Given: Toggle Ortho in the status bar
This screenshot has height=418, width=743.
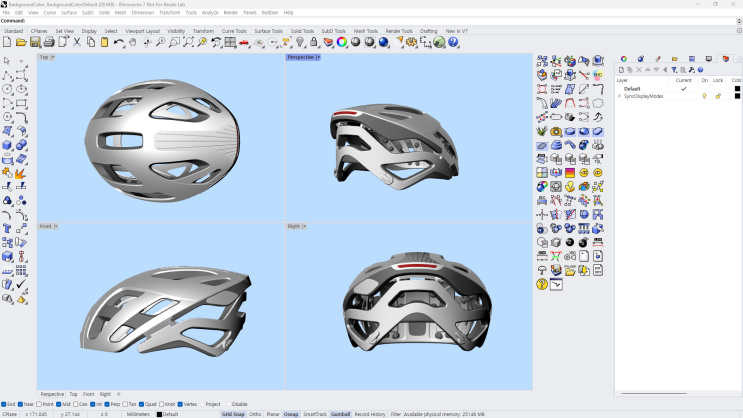Looking at the screenshot, I should 255,414.
